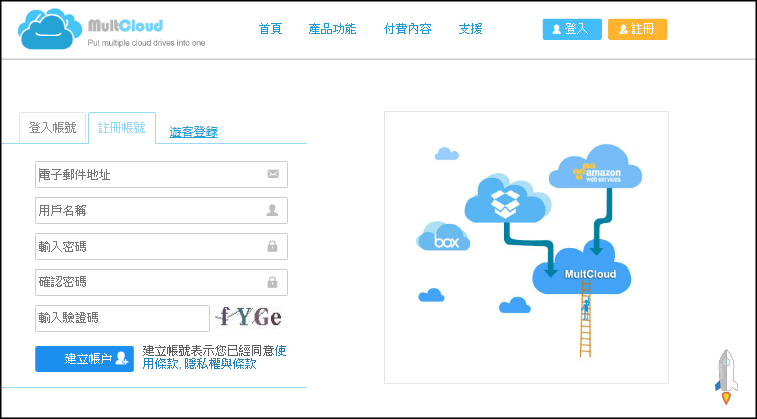Focus the 用戶名稱 input field

[161, 210]
